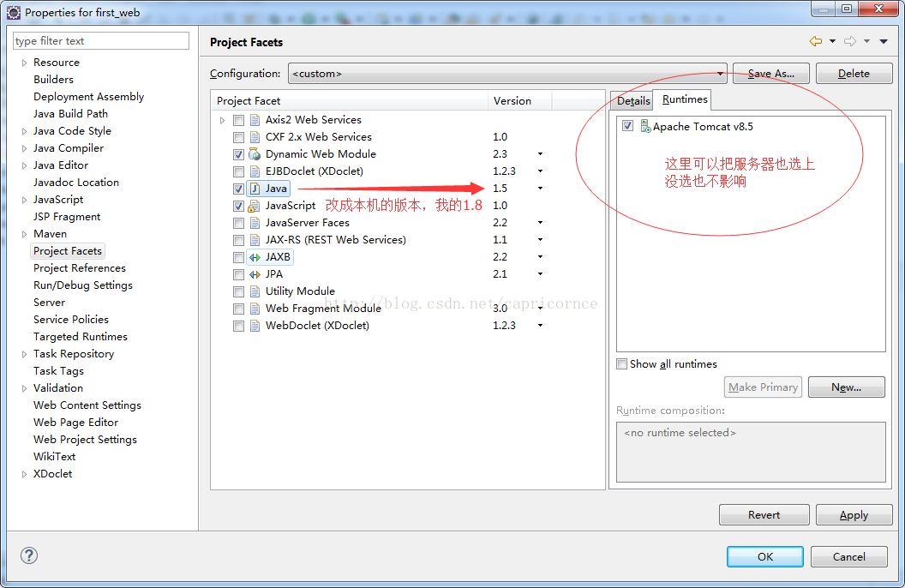Click the WebDoclet (XDoclet) facet icon
Viewport: 905px width, 588px height.
(x=255, y=326)
